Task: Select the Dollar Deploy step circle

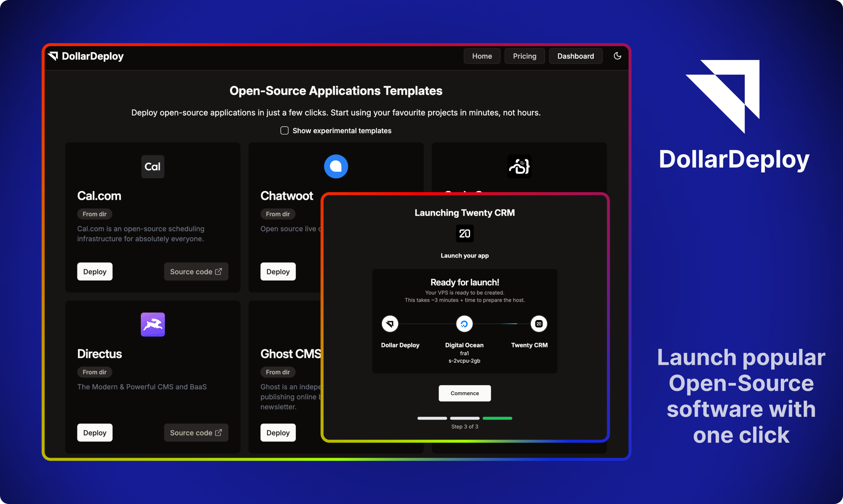Action: tap(390, 324)
